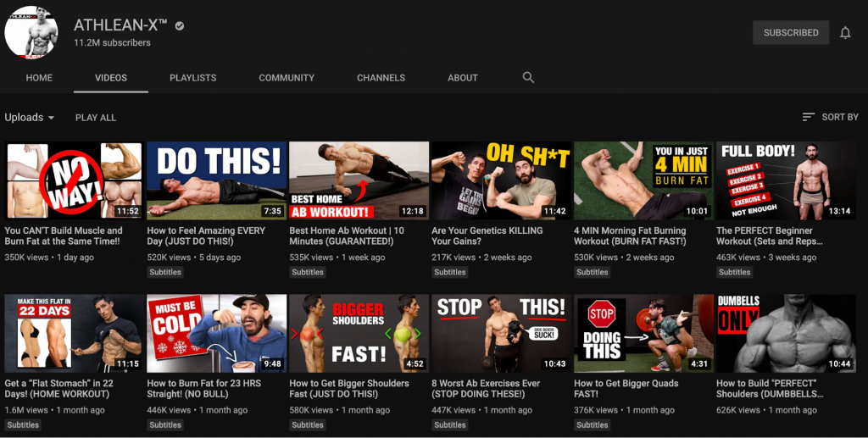Click '530K views • 2 weeks ago' text
This screenshot has width=868, height=438.
[624, 258]
